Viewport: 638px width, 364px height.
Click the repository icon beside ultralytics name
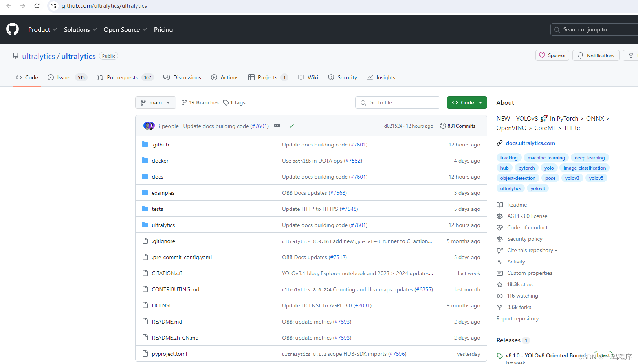tap(16, 56)
